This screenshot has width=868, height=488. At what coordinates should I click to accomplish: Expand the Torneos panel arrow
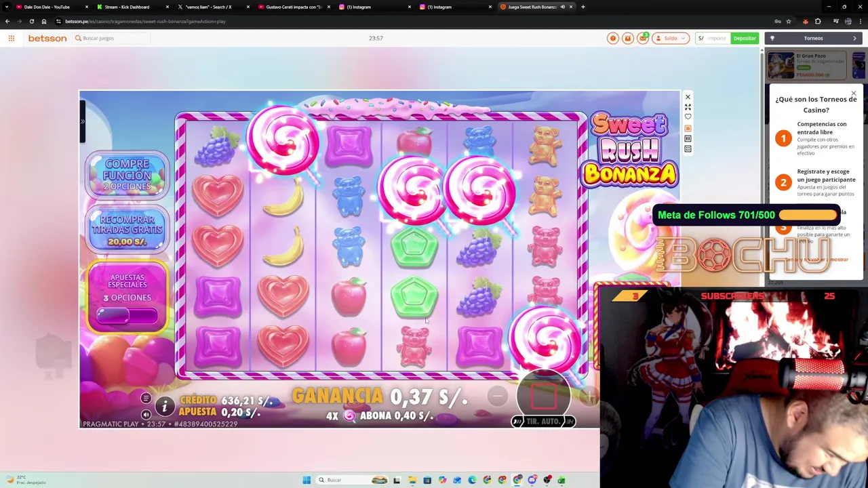[x=854, y=38]
